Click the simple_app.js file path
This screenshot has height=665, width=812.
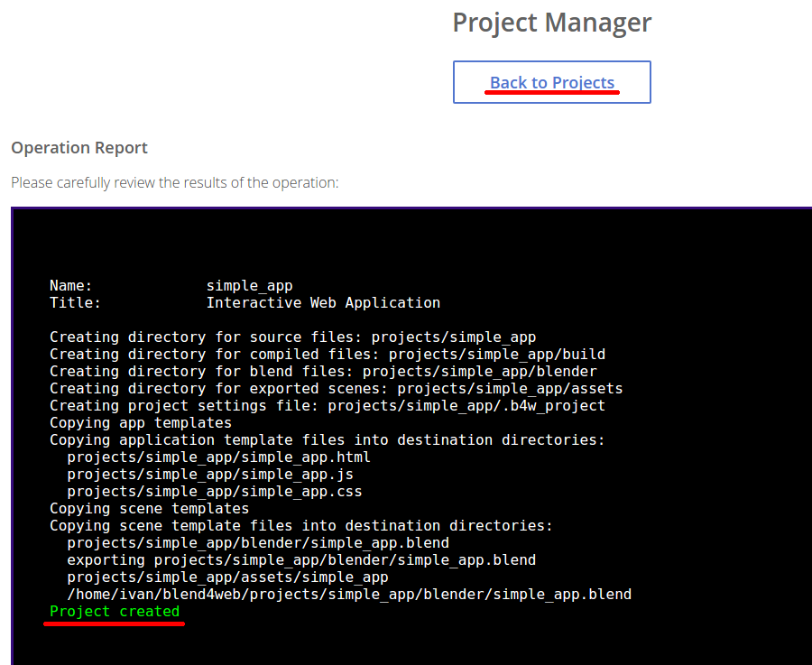click(x=210, y=475)
